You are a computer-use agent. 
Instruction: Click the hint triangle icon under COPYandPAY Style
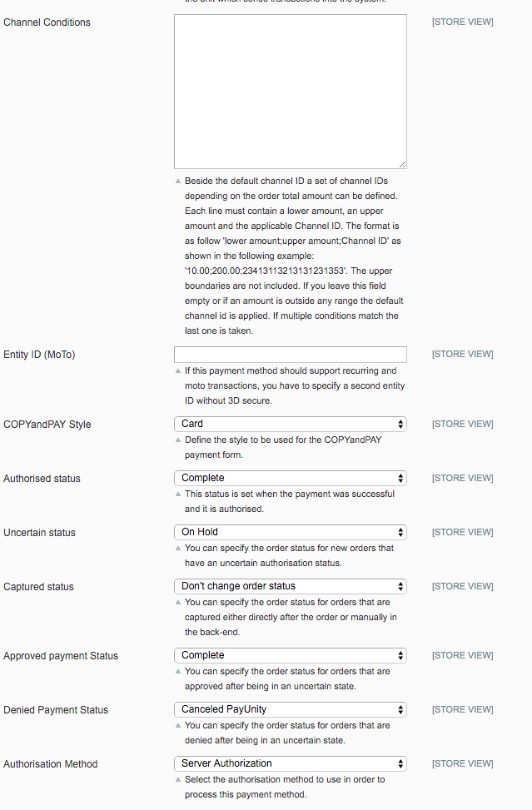(x=177, y=440)
